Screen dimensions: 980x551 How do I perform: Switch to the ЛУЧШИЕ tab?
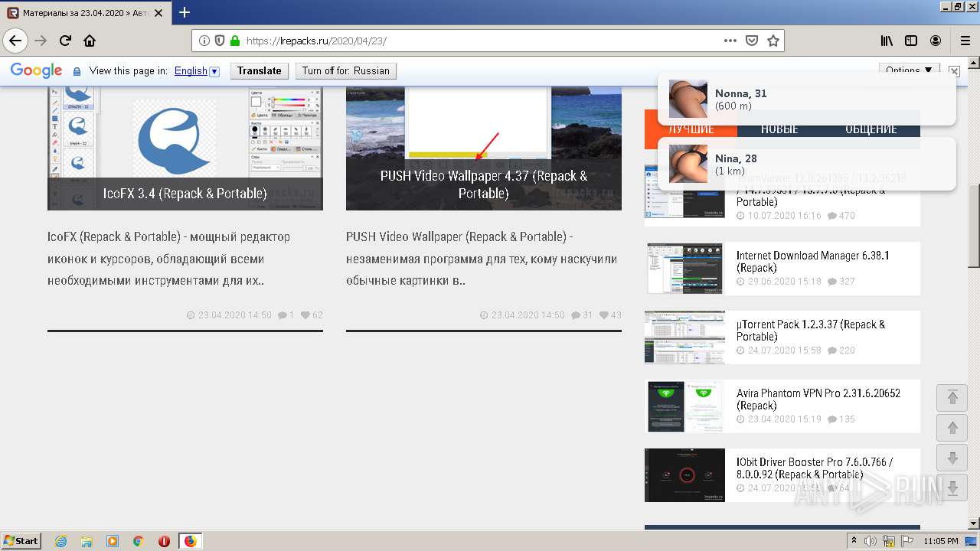coord(691,129)
